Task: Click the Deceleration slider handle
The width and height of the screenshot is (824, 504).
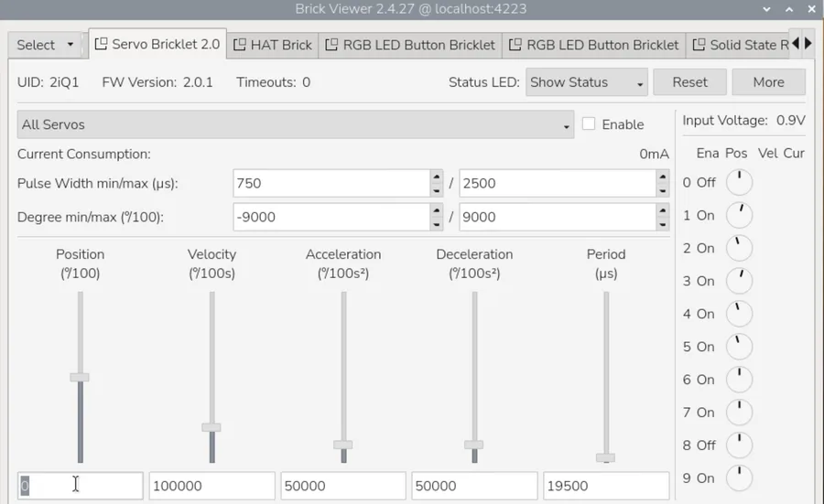Action: point(474,445)
